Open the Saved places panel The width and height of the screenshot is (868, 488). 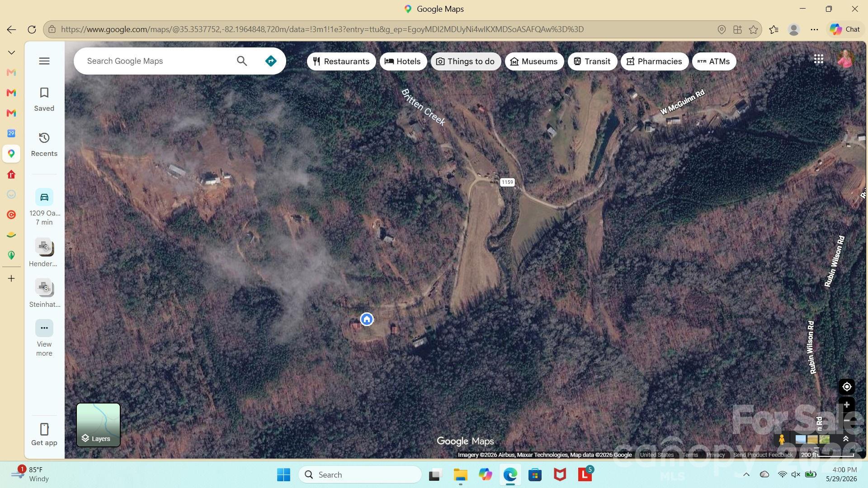(x=44, y=99)
